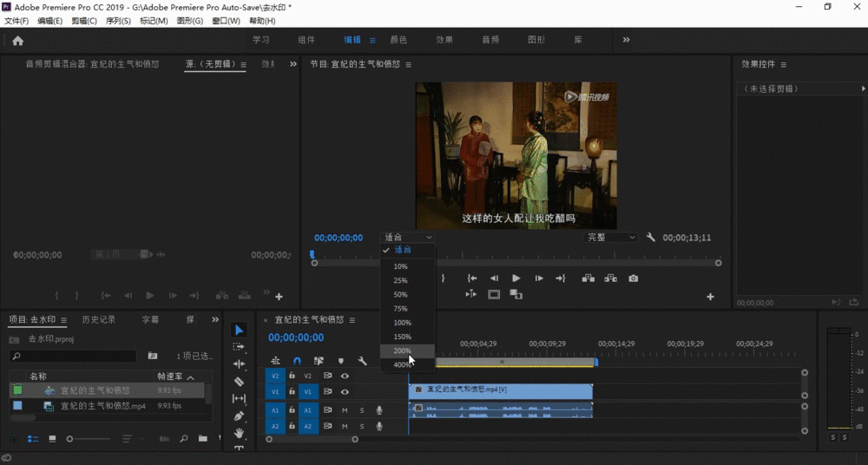Select video clip on V1 track
Image resolution: width=868 pixels, height=465 pixels.
click(501, 391)
